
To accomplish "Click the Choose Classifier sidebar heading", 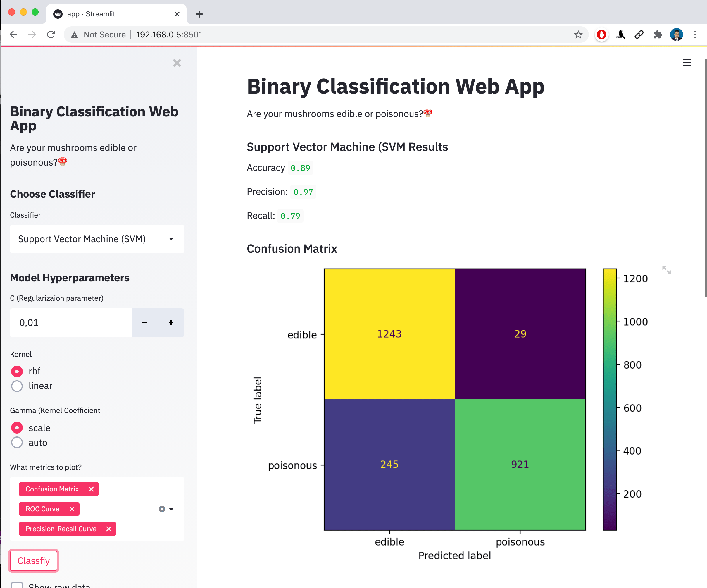I will [x=53, y=194].
